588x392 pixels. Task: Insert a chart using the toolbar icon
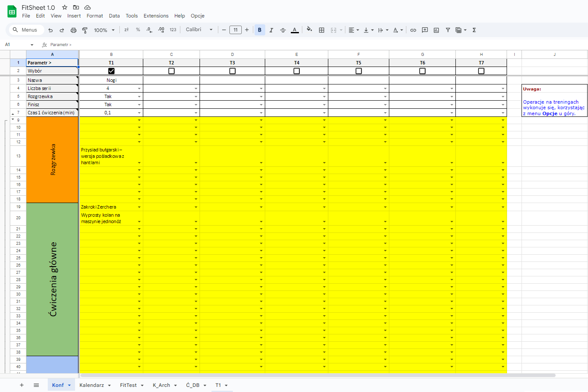click(436, 30)
